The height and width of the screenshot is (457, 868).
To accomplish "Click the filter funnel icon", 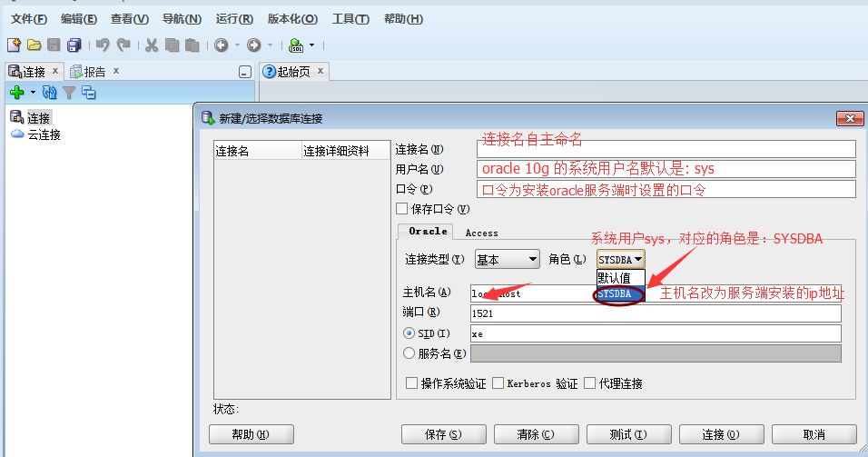I will pyautogui.click(x=69, y=93).
